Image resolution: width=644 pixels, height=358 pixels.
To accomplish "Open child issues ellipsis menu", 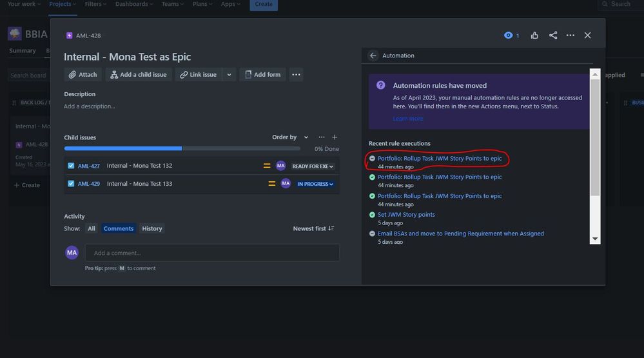I will click(x=322, y=137).
